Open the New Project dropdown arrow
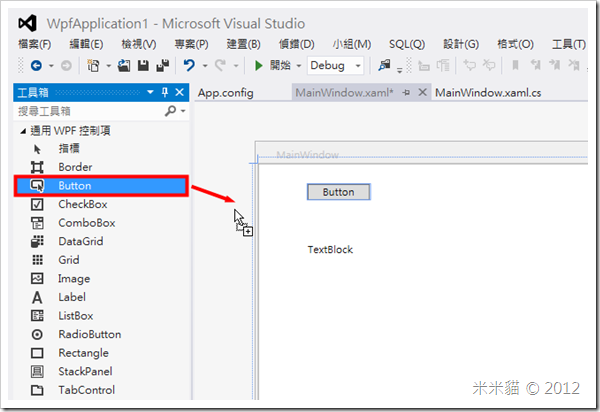 (x=109, y=66)
